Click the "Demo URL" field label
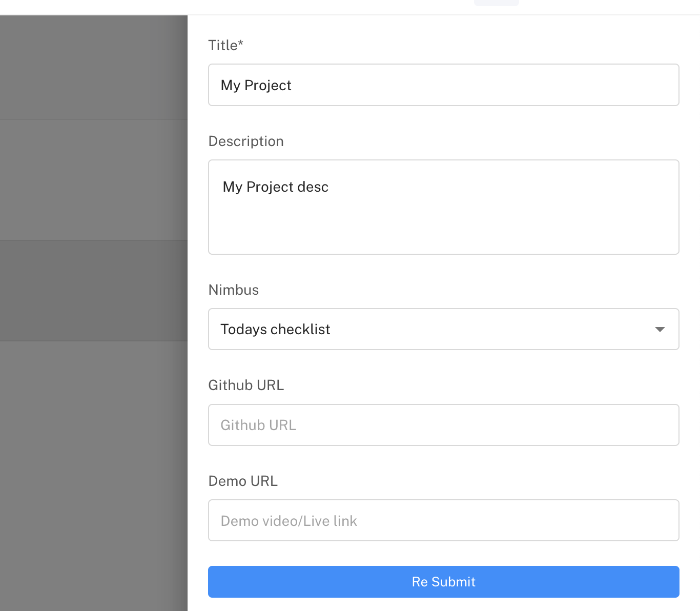Viewport: 700px width, 611px height. click(243, 481)
